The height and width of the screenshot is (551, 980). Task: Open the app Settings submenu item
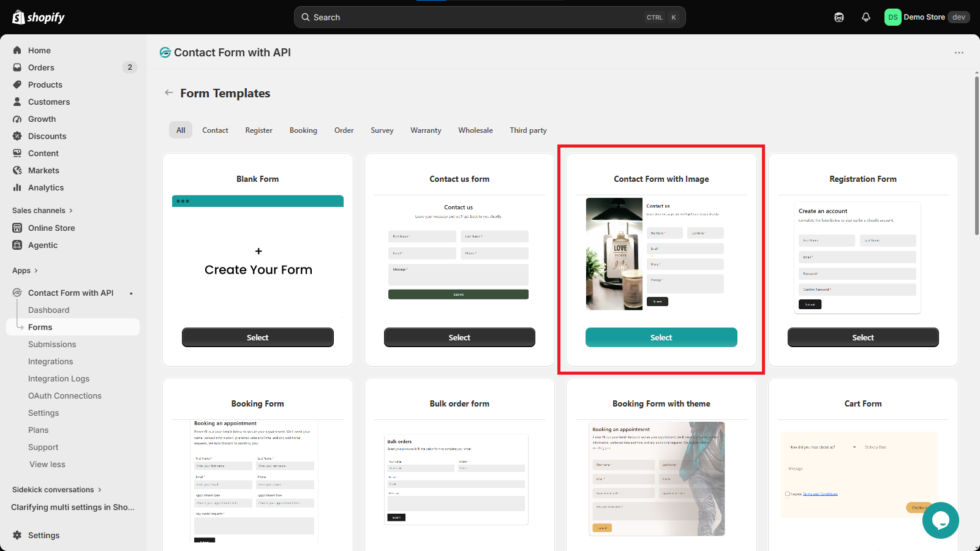pos(43,413)
